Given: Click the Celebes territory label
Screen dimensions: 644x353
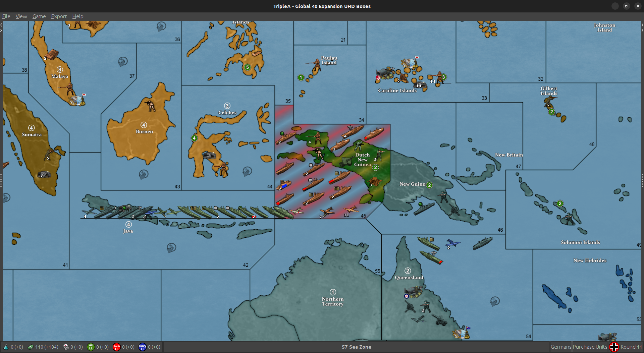Looking at the screenshot, I should (227, 113).
